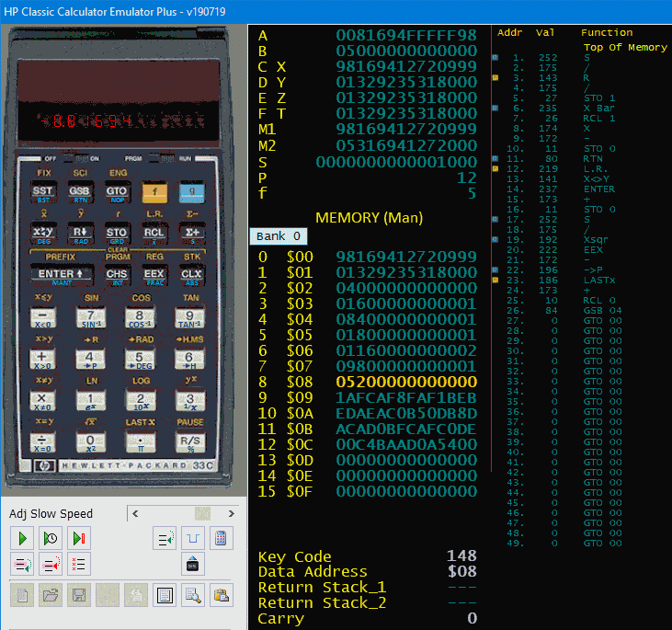
Task: Click the magnifier over document icon
Action: [x=193, y=595]
